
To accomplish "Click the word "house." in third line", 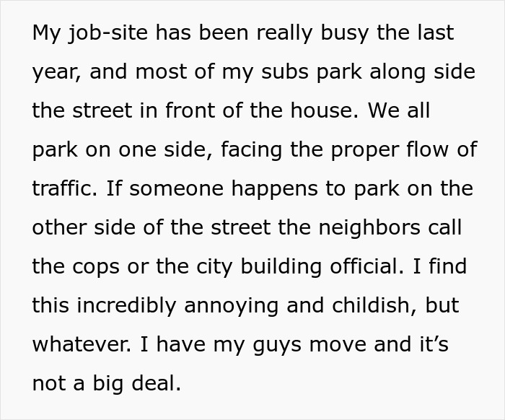I will click(x=325, y=110).
